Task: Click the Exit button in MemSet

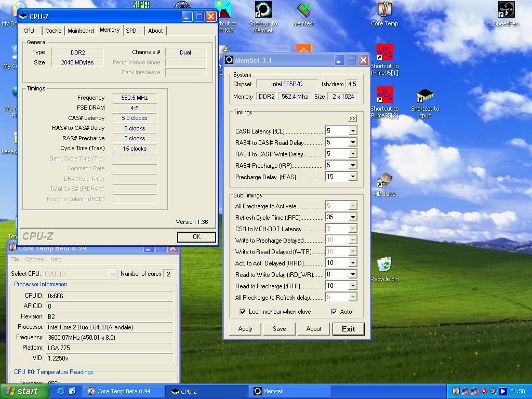Action: point(349,329)
